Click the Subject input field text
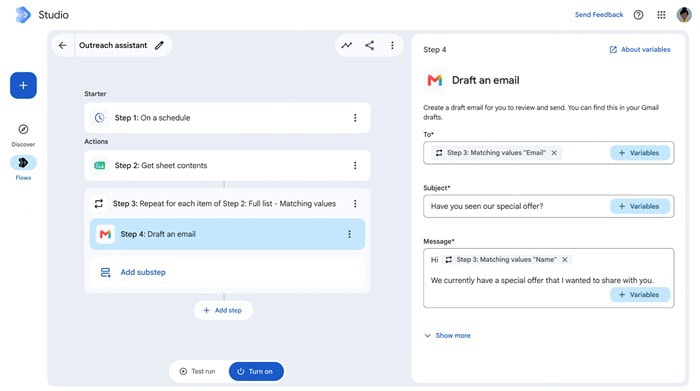The height and width of the screenshot is (391, 700). [487, 206]
